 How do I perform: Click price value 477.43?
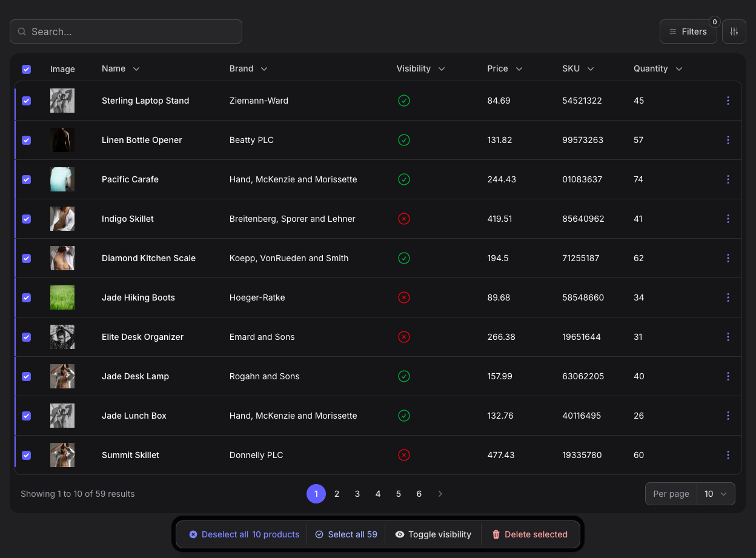(x=501, y=455)
